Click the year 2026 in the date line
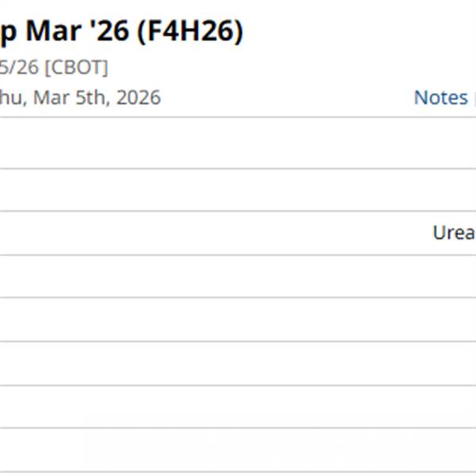The height and width of the screenshot is (476, 476). click(138, 98)
